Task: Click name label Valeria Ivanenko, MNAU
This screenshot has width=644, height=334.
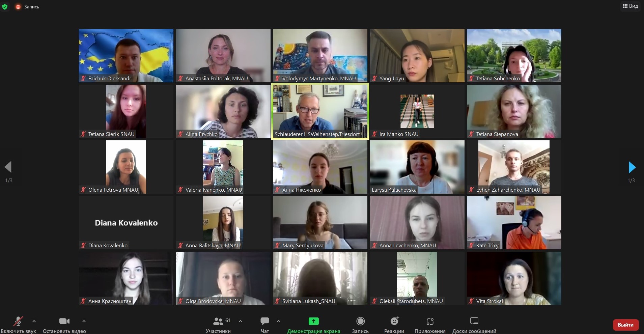Action: click(x=214, y=190)
